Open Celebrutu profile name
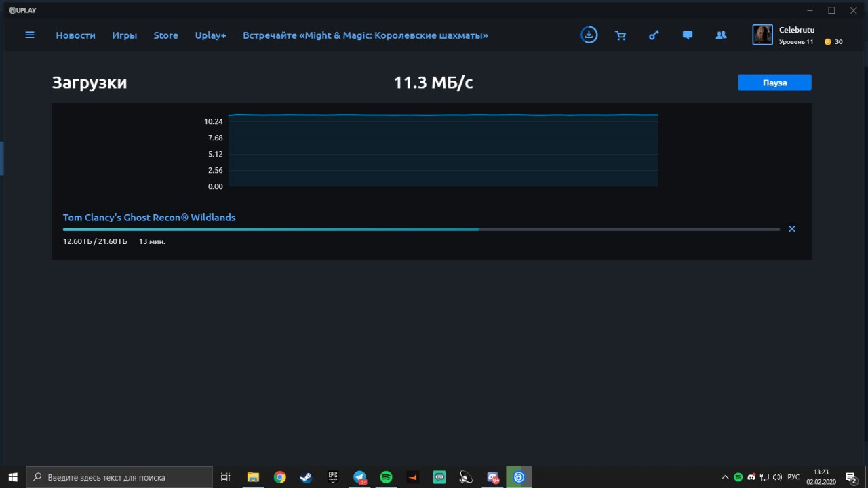This screenshot has height=488, width=868. point(797,30)
